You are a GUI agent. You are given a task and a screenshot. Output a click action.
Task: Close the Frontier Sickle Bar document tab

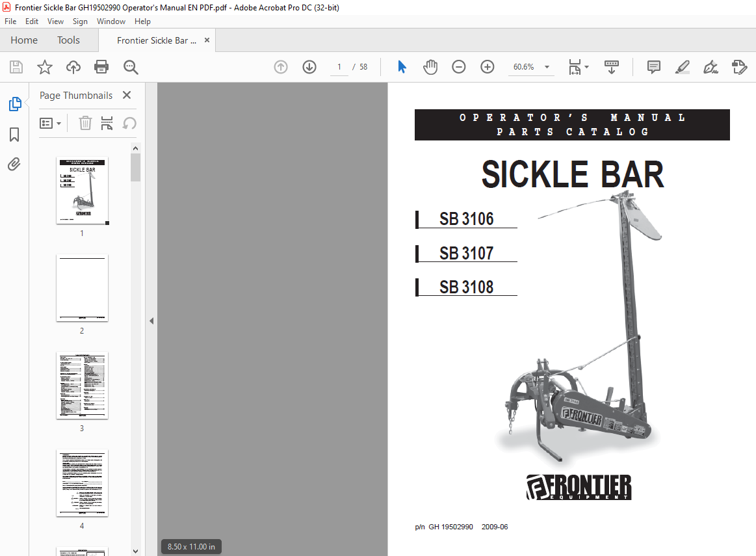click(x=207, y=40)
